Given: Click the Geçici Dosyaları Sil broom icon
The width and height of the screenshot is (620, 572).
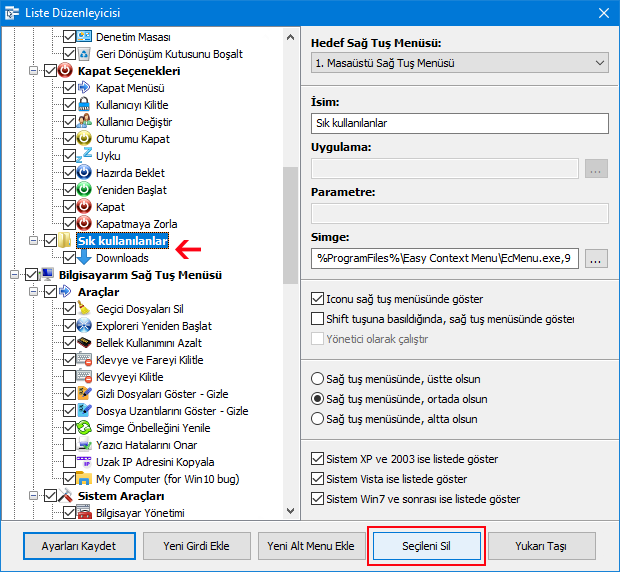Looking at the screenshot, I should (84, 309).
